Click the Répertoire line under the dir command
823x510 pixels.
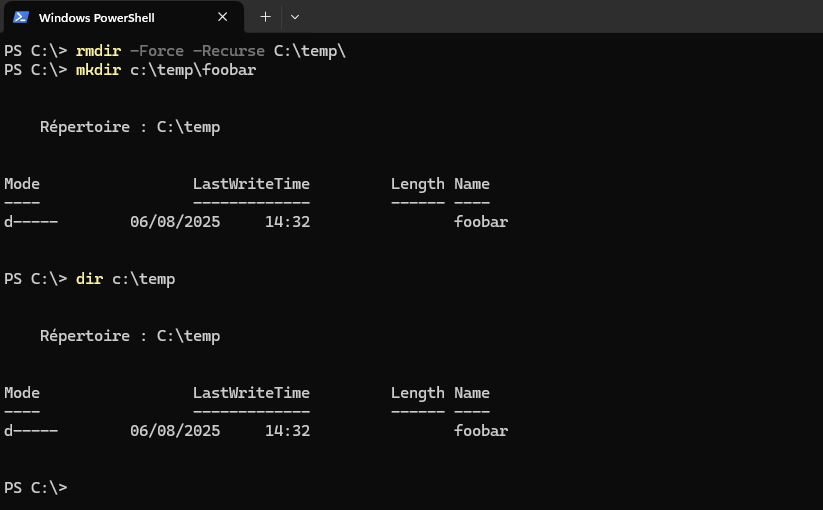click(x=130, y=336)
